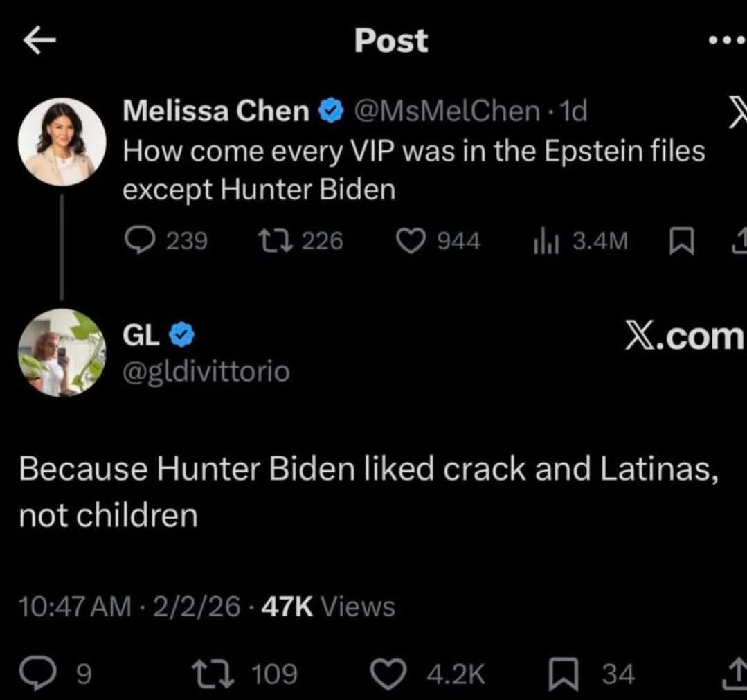The image size is (747, 700).
Task: Click the Melissa Chen display name
Action: tap(216, 111)
